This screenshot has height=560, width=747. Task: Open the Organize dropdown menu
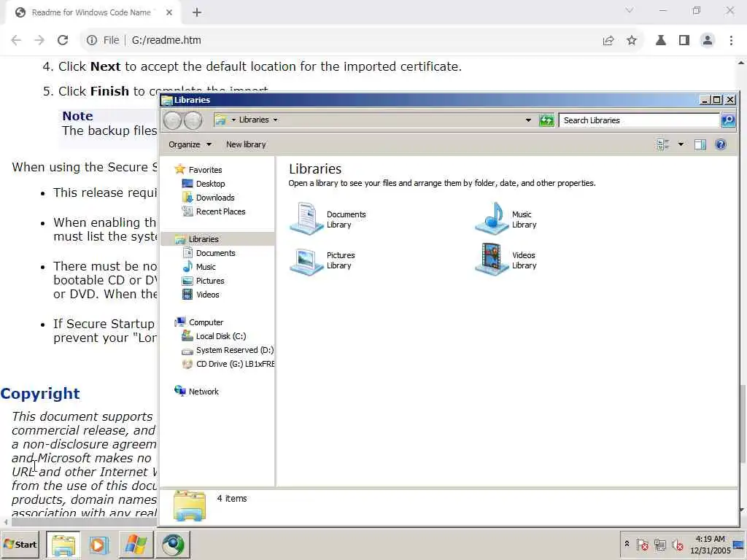click(x=190, y=144)
